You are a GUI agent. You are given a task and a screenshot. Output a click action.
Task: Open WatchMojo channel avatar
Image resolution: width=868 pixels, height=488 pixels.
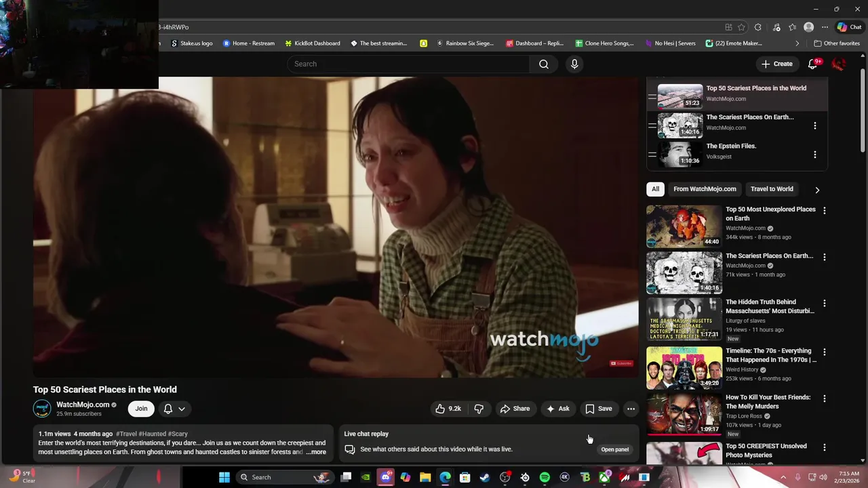pos(42,409)
